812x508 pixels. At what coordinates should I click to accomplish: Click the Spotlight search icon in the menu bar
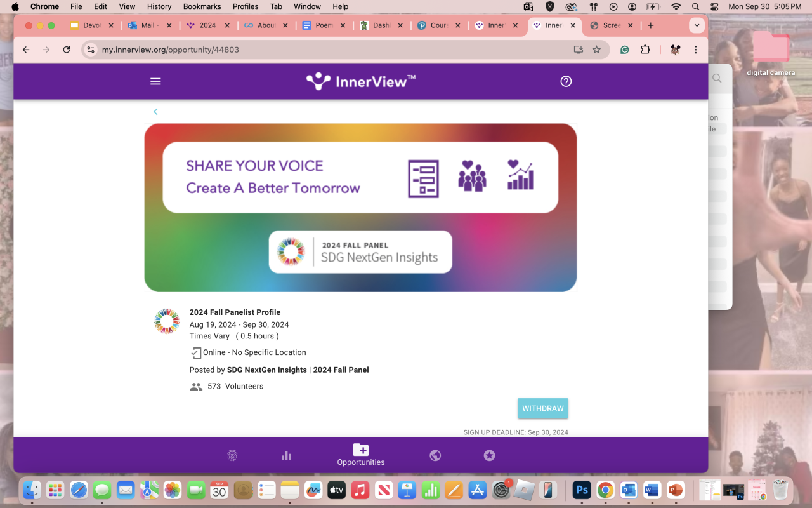pyautogui.click(x=696, y=6)
